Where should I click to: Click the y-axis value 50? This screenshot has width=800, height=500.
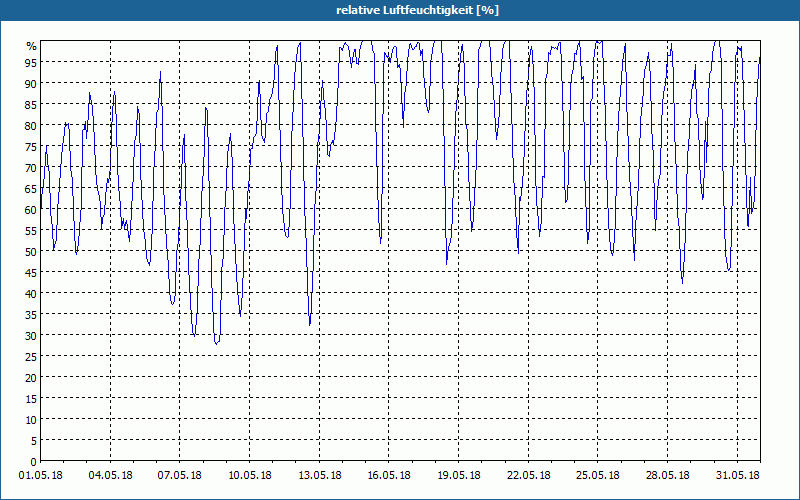coord(31,252)
